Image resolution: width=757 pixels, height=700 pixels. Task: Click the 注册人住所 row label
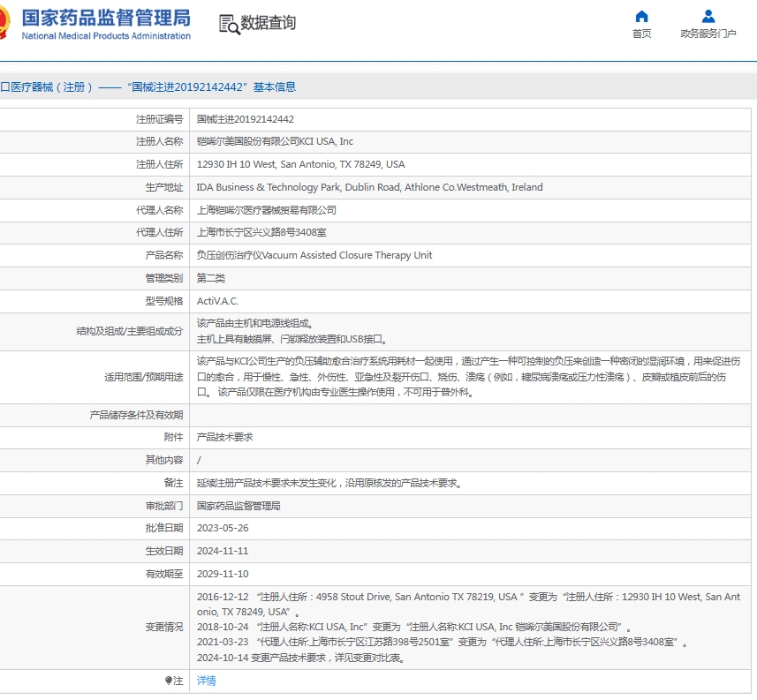pos(159,164)
